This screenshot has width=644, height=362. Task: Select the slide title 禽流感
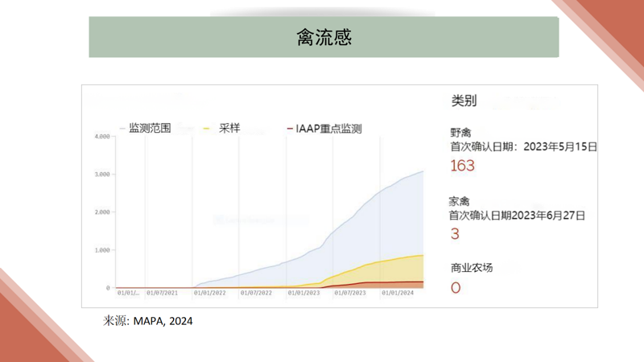point(324,37)
